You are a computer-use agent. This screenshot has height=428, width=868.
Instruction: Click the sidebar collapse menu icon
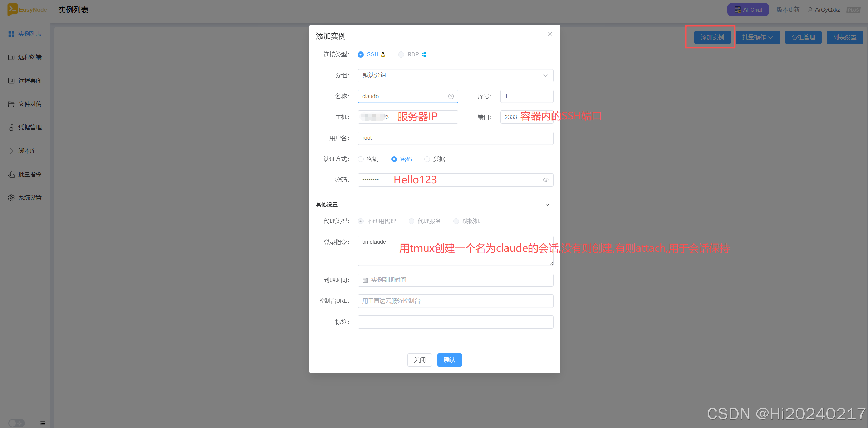(x=43, y=423)
